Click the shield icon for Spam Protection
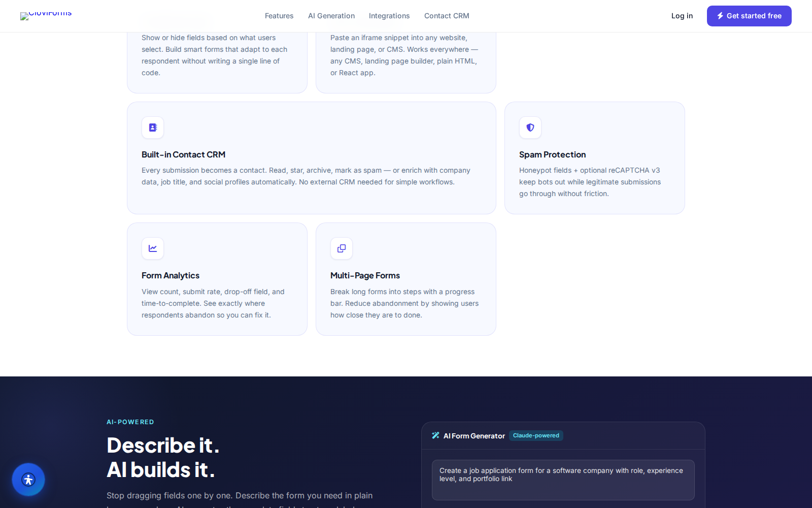The image size is (812, 508). [530, 128]
